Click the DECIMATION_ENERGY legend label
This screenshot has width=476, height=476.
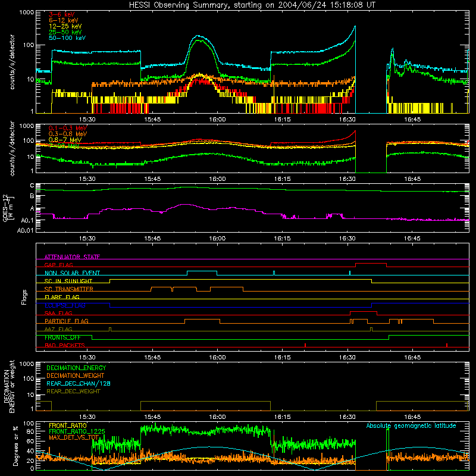(x=76, y=368)
